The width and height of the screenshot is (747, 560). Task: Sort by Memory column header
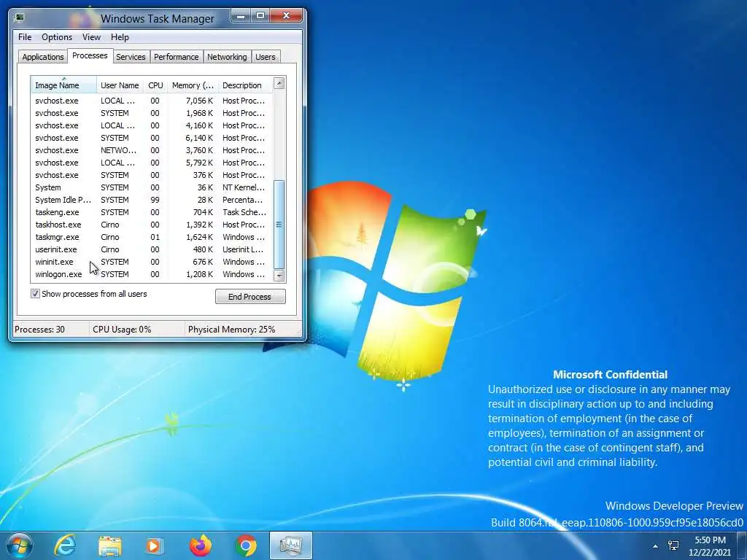click(193, 85)
